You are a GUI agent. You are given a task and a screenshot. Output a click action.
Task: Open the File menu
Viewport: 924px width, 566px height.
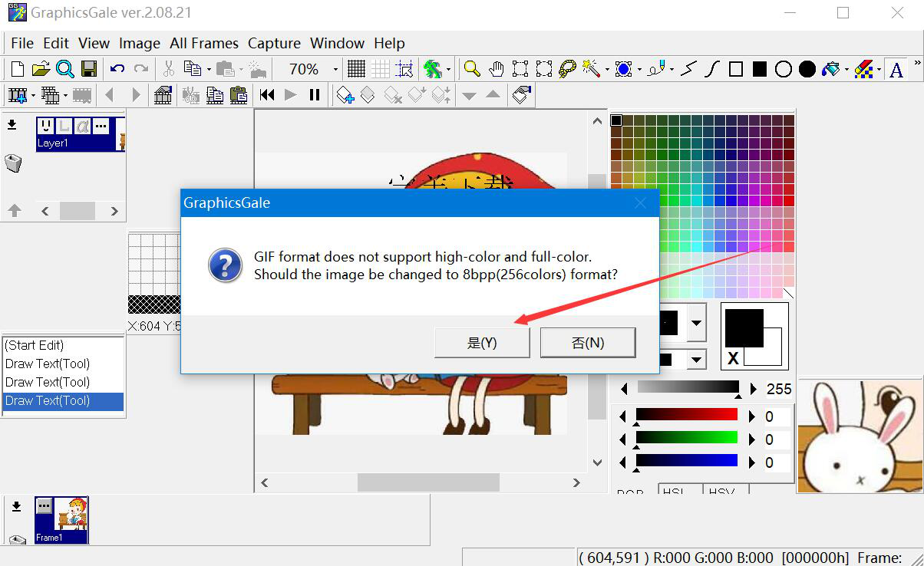pos(22,44)
